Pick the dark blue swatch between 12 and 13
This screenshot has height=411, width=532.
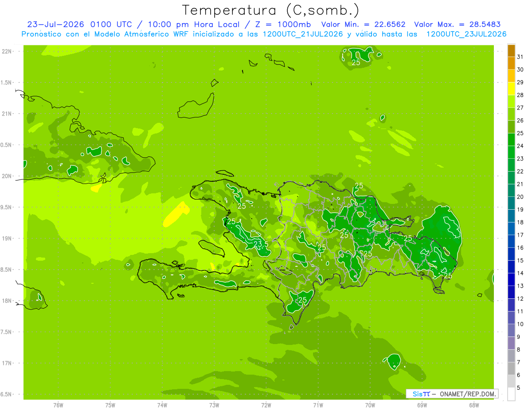pyautogui.click(x=511, y=293)
